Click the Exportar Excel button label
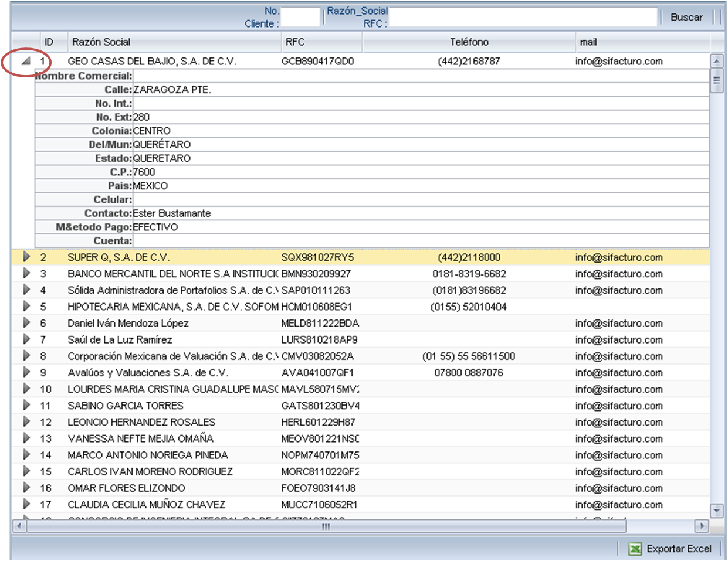 point(679,549)
